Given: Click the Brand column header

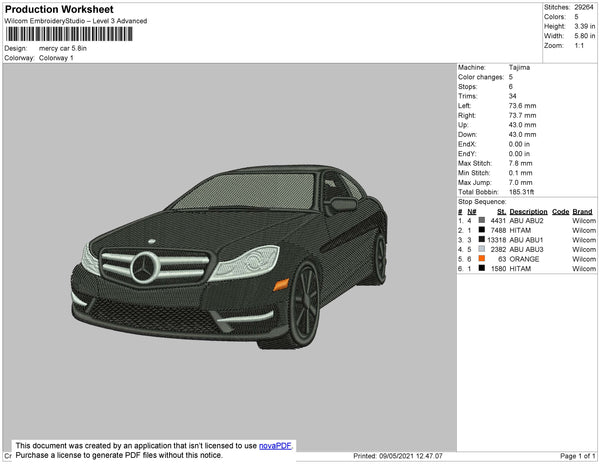Looking at the screenshot, I should click(x=582, y=212).
